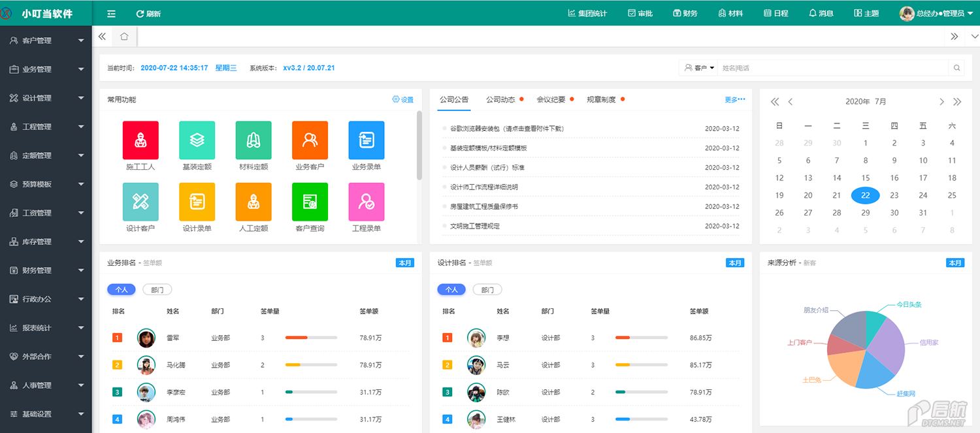The height and width of the screenshot is (433, 980).
Task: Switch to the 公司公告 tab
Action: pyautogui.click(x=454, y=100)
